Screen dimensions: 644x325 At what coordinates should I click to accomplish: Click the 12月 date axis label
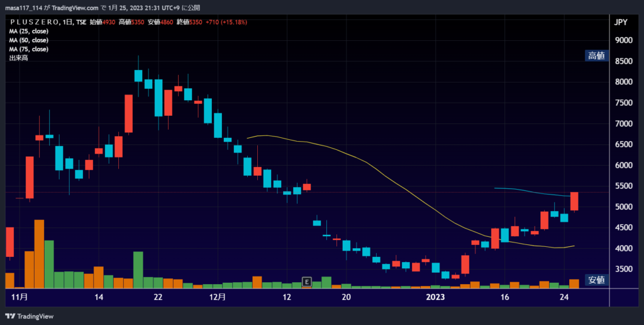point(217,297)
